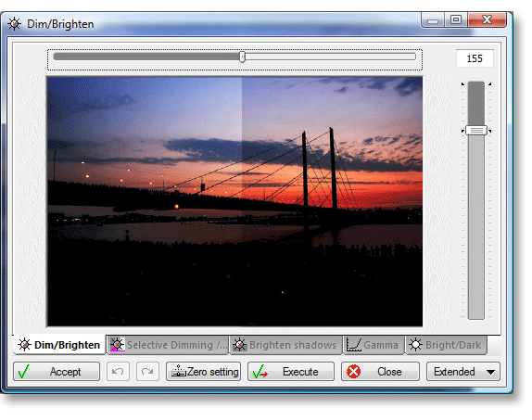Image resolution: width=532 pixels, height=420 pixels.
Task: Maximize the Dim/Brighten window
Action: 456,20
